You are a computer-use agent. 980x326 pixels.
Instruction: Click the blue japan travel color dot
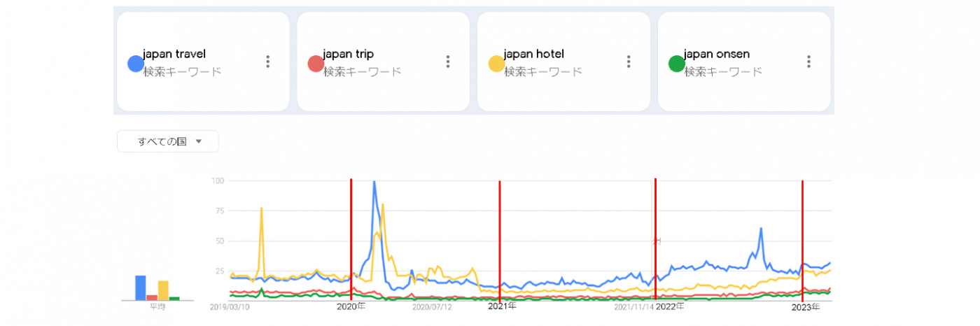point(136,64)
